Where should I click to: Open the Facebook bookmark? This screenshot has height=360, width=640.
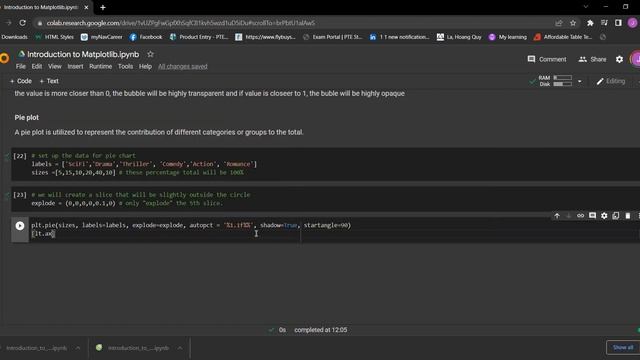coord(146,37)
